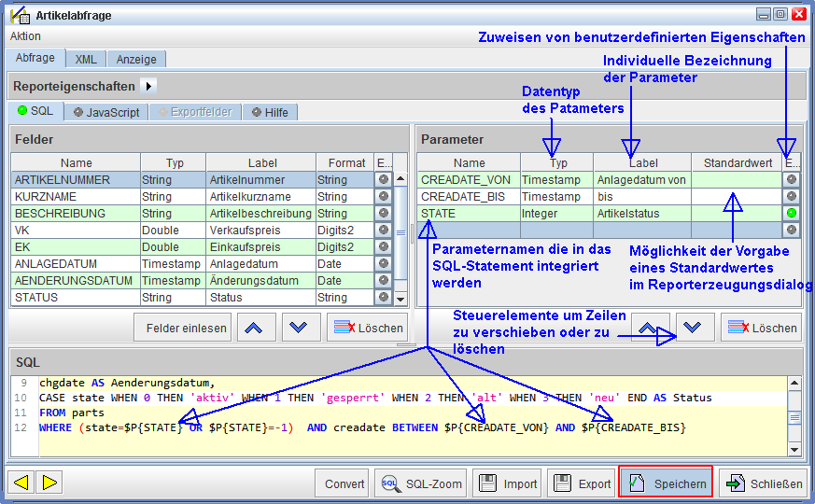The height and width of the screenshot is (504, 815).
Task: Click the yellow left arrow navigation icon
Action: point(21,483)
